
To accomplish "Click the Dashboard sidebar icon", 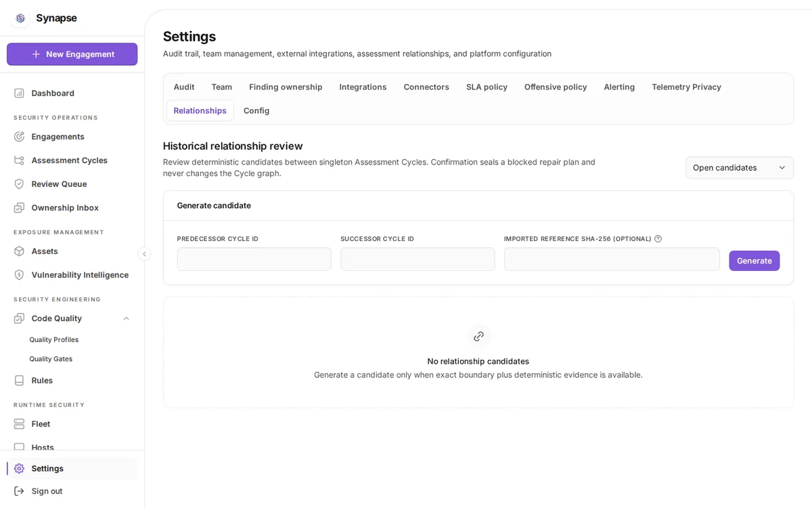I will point(19,93).
